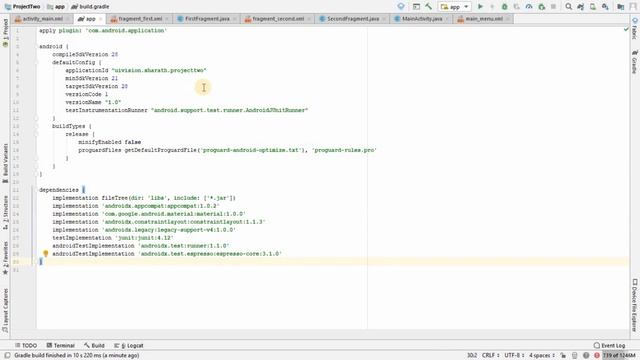This screenshot has width=640, height=360.
Task: Open the SDK Manager icon
Action: click(x=605, y=7)
